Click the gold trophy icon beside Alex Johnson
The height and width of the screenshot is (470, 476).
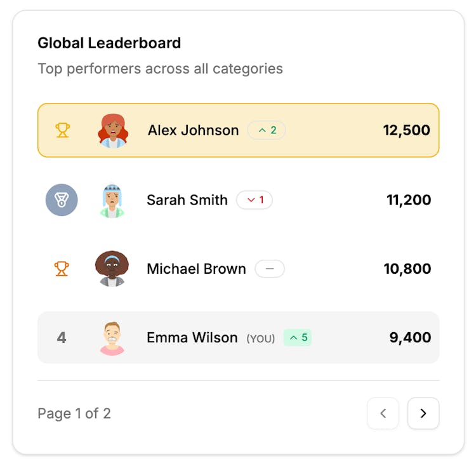click(62, 130)
